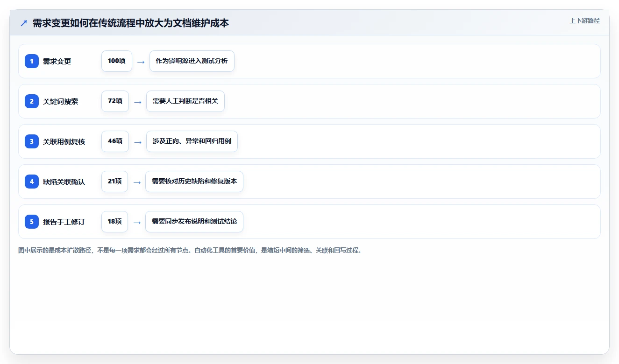The width and height of the screenshot is (619, 364).
Task: Click the diagonal arrow icon beside the title
Action: pyautogui.click(x=24, y=23)
